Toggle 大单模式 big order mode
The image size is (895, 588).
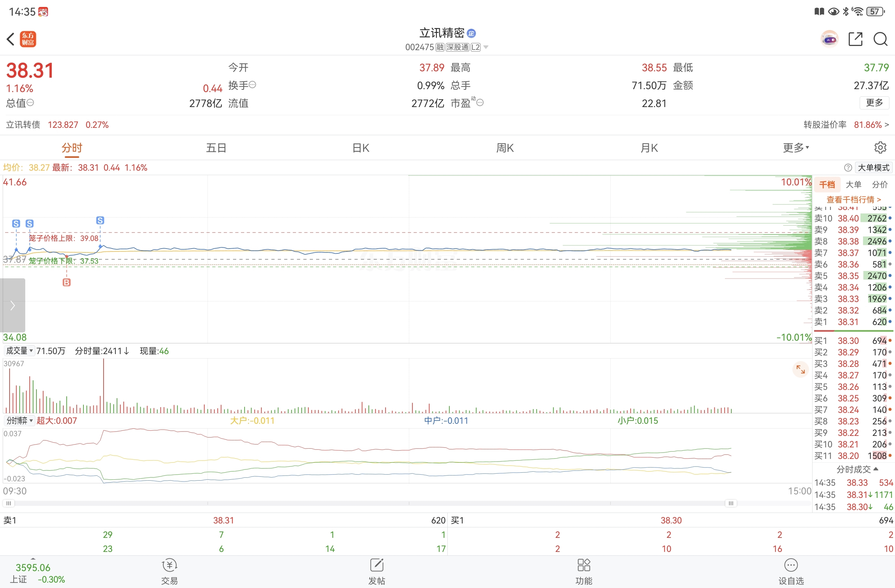[873, 168]
